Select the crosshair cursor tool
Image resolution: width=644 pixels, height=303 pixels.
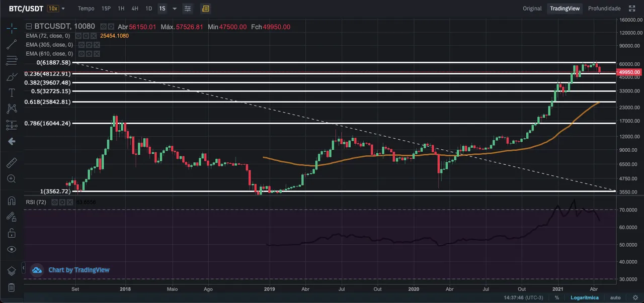[x=12, y=29]
